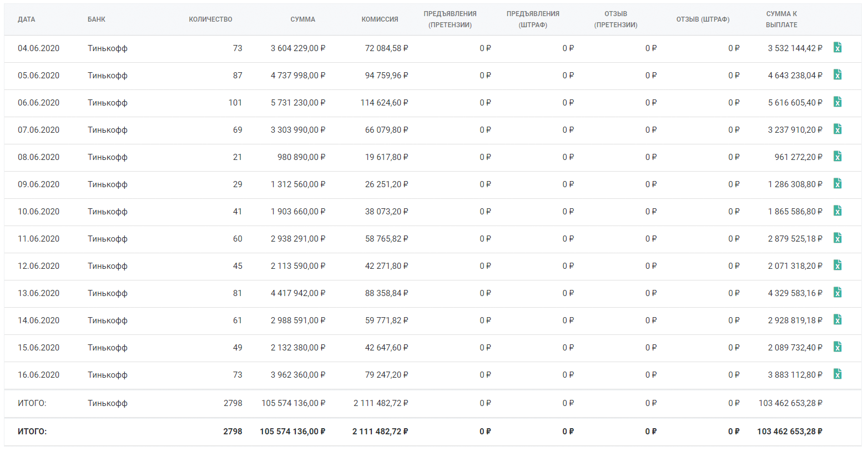Download Excel report for 11.06.2020
868x451 pixels.
(837, 238)
